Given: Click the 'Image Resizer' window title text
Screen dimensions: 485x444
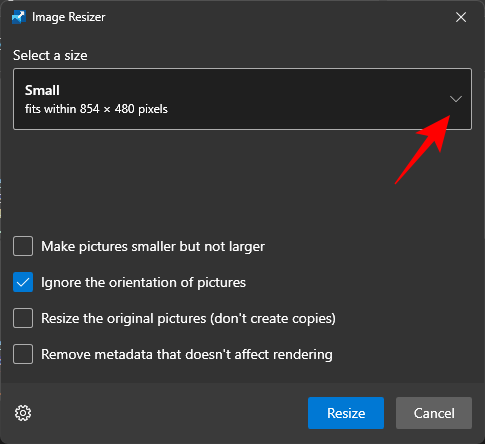Looking at the screenshot, I should pos(69,17).
